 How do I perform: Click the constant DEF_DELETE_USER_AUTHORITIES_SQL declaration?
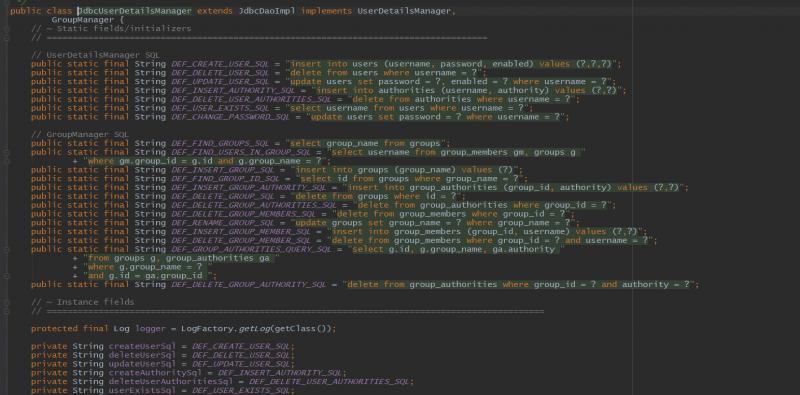click(x=252, y=99)
